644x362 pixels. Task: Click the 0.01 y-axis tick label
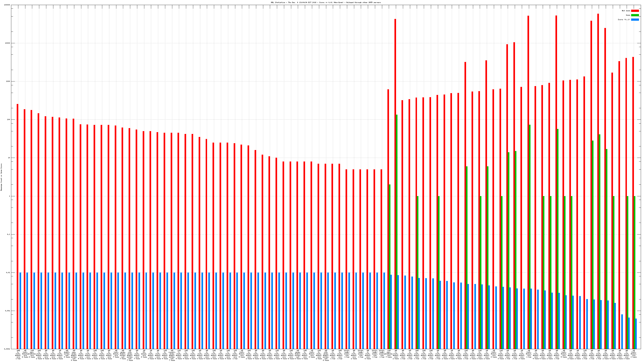pyautogui.click(x=8, y=273)
